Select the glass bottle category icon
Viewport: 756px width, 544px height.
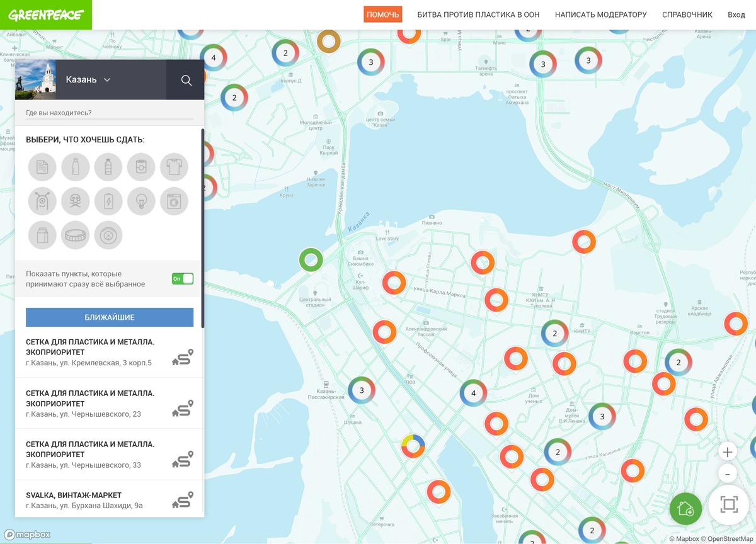75,167
